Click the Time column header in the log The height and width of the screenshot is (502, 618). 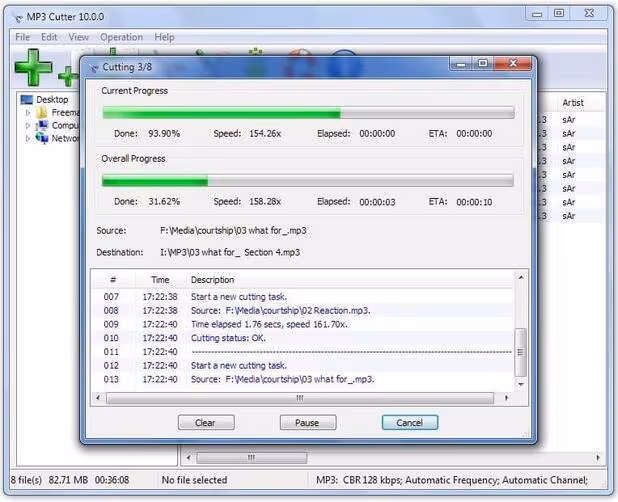160,280
